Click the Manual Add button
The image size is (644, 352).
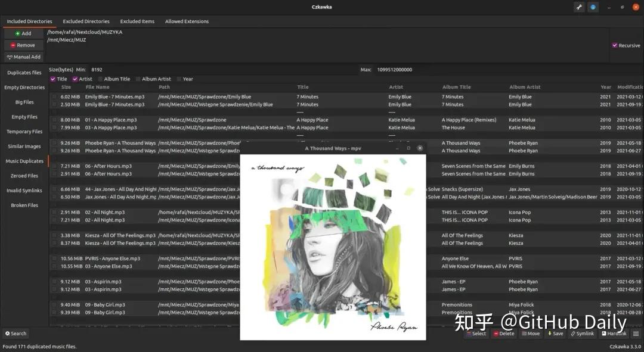(x=23, y=57)
